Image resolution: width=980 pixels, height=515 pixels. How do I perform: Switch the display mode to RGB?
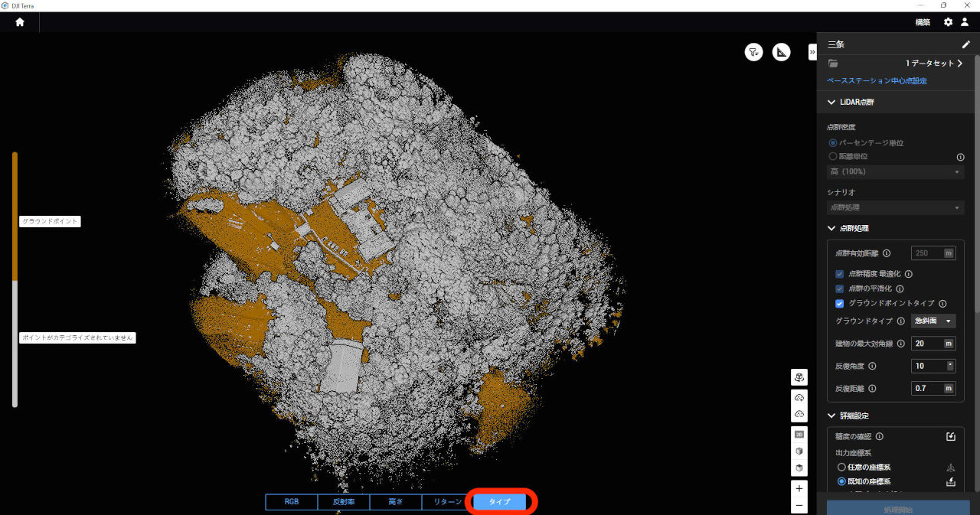point(291,502)
